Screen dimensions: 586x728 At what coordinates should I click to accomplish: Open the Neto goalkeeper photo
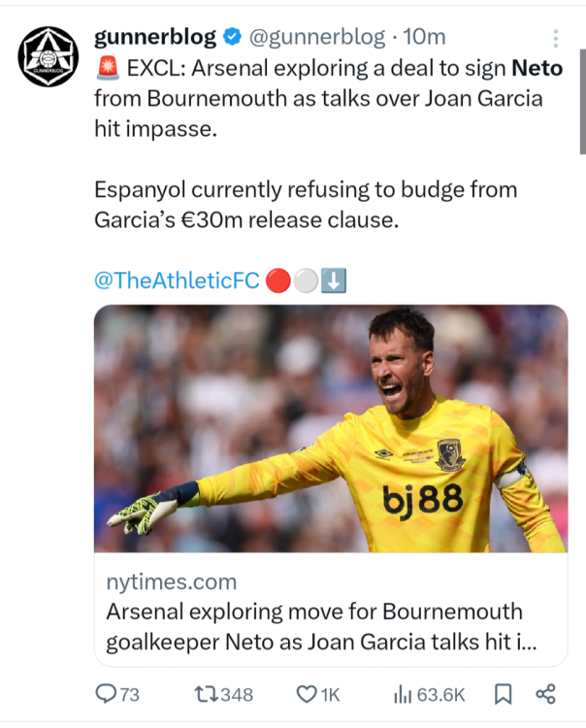click(x=331, y=428)
